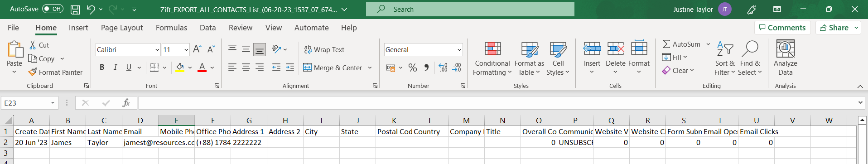This screenshot has width=868, height=164.
Task: Click Format Painter
Action: coord(56,72)
